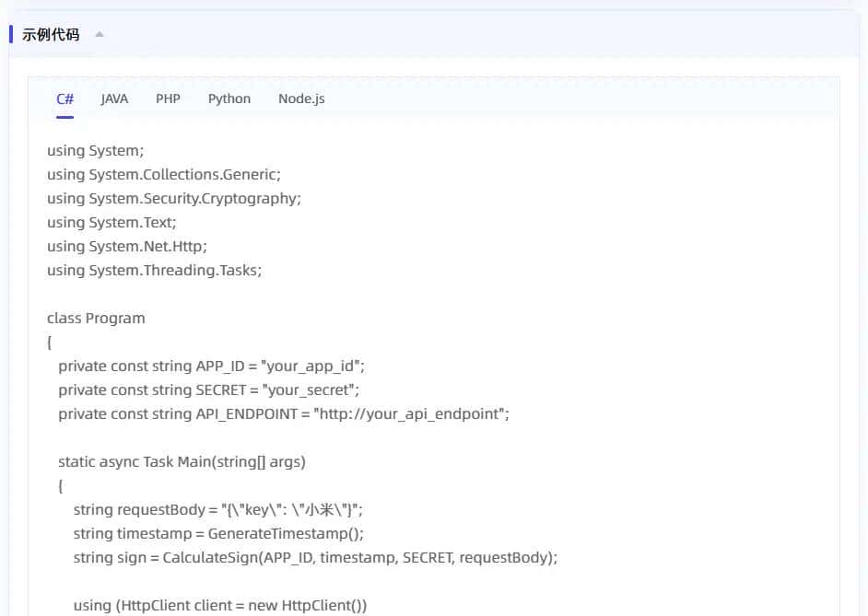Image resolution: width=868 pixels, height=616 pixels.
Task: Click the requestBody string line
Action: tap(225, 509)
